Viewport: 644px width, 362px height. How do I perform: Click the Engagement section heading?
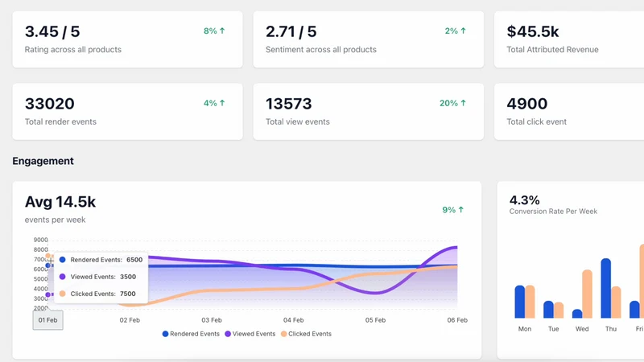pyautogui.click(x=43, y=161)
